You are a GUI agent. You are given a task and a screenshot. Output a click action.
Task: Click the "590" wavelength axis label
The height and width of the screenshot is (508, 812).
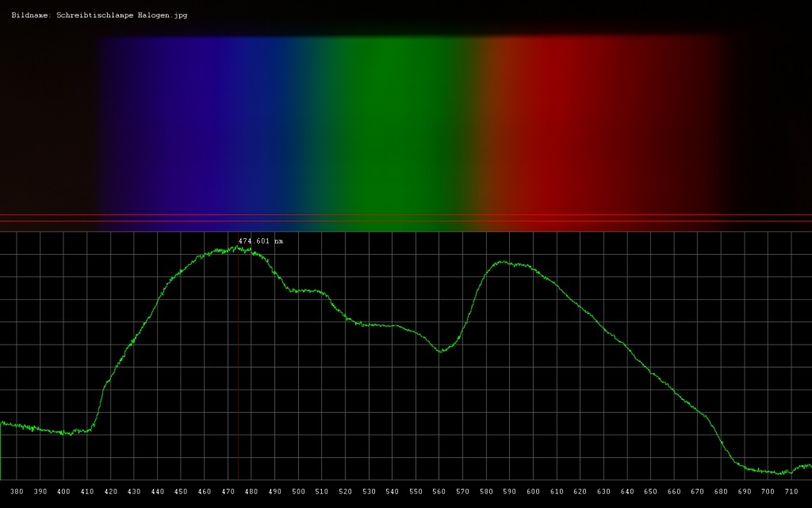coord(510,491)
